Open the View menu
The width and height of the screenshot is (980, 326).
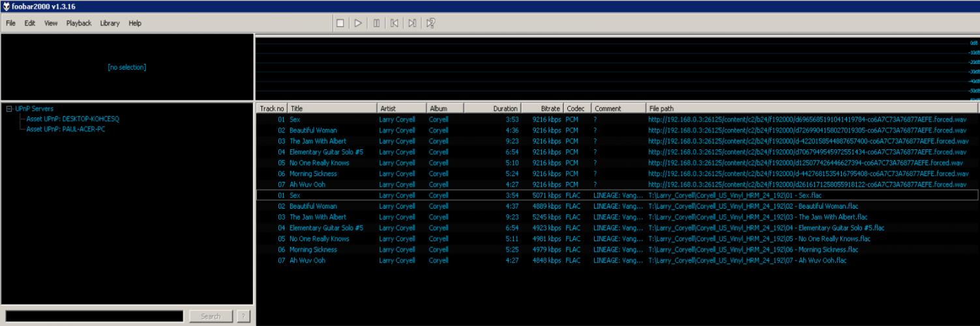click(x=51, y=23)
